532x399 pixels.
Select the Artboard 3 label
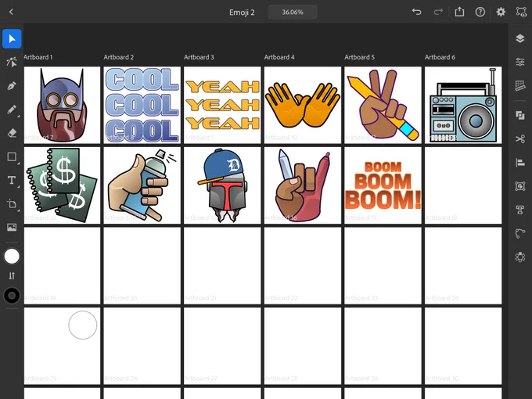[199, 57]
